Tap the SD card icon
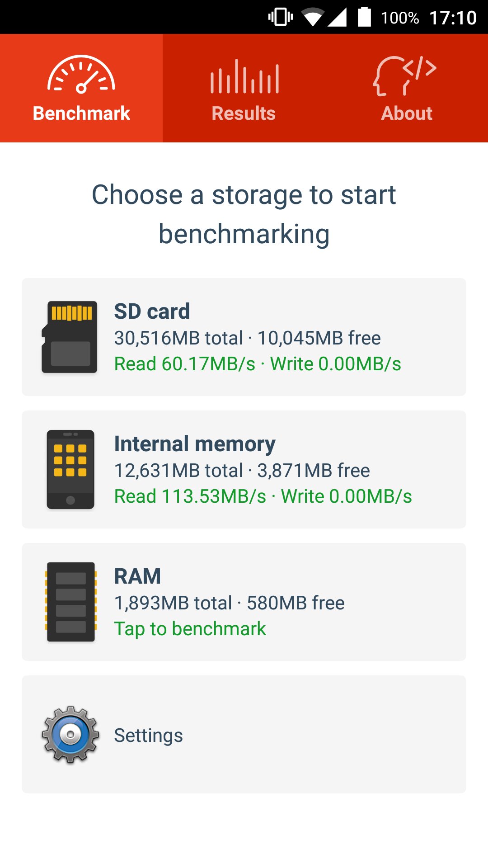 70,337
